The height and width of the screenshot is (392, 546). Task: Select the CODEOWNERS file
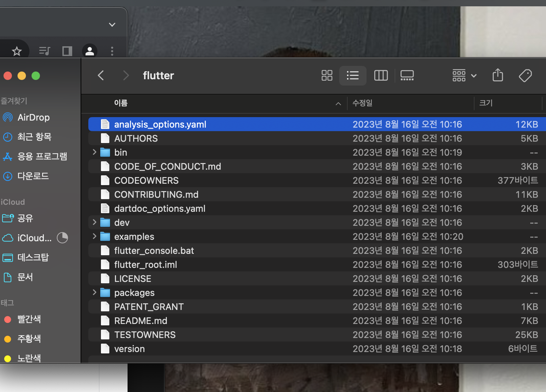pyautogui.click(x=317, y=180)
